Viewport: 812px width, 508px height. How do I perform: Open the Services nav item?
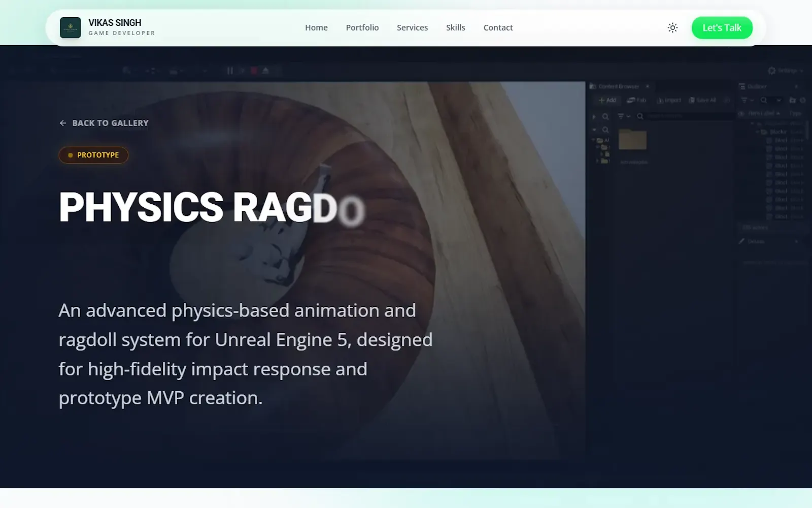coord(412,27)
